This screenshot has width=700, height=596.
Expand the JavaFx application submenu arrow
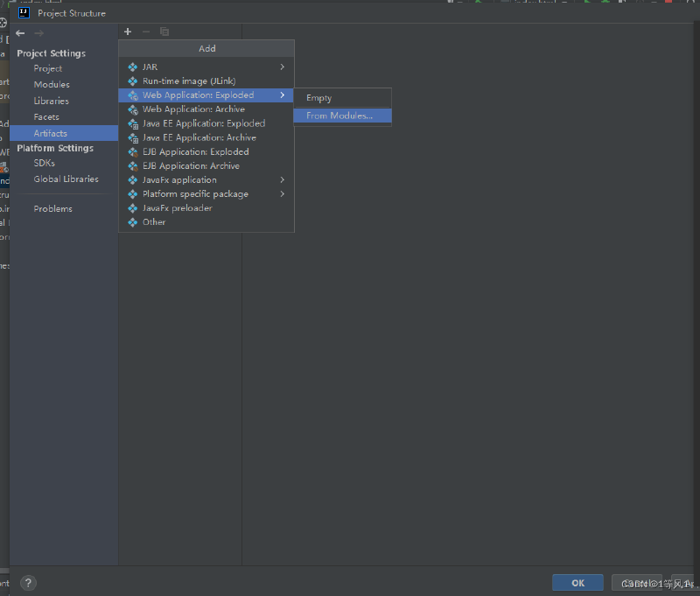tap(282, 180)
